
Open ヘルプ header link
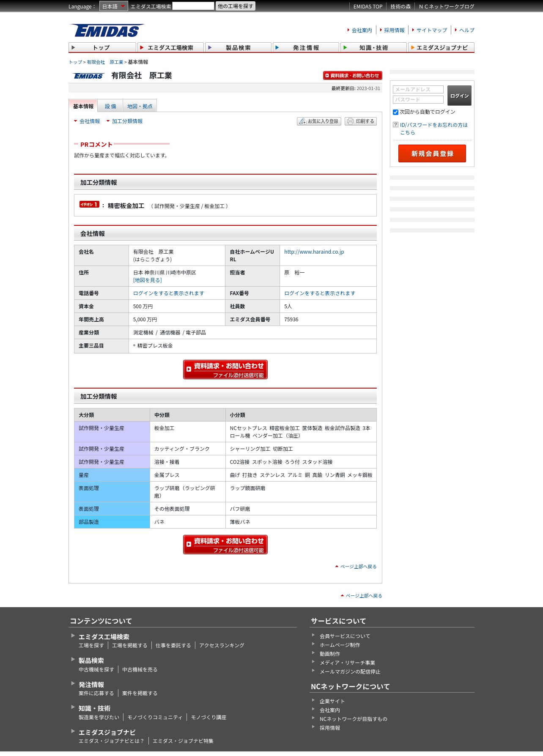pos(467,30)
